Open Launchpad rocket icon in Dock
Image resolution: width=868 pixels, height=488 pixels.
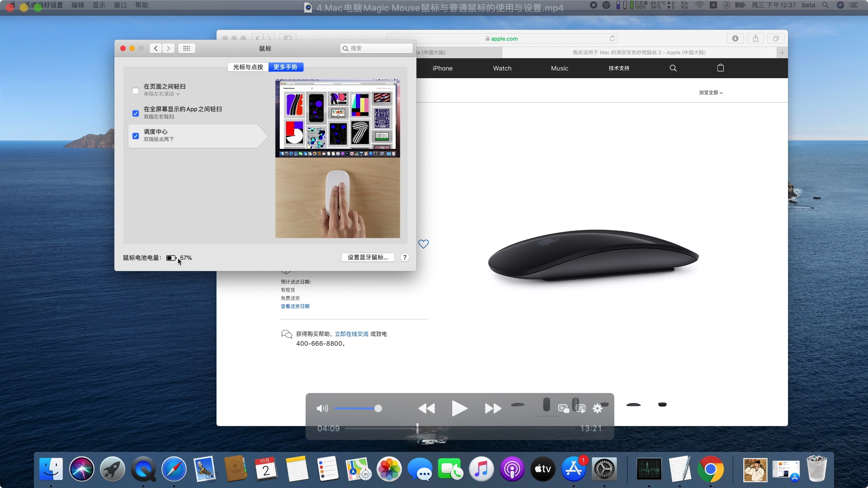coord(112,469)
